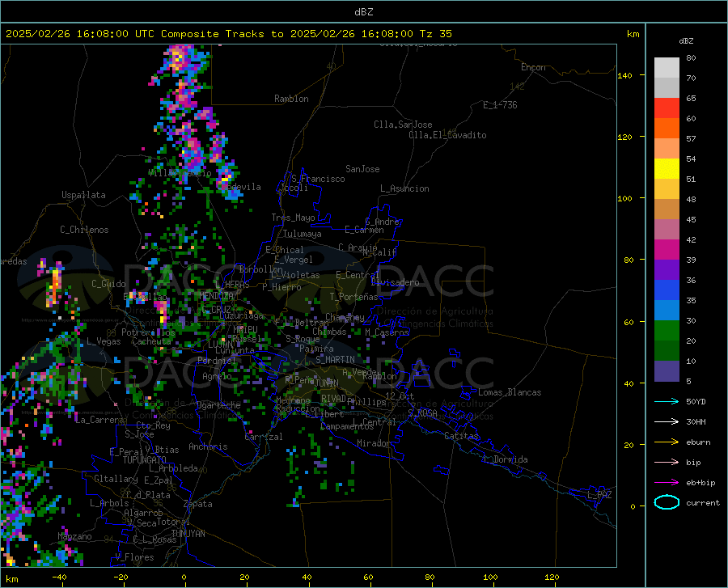The width and height of the screenshot is (728, 588).
Task: Pick the royal blue swatch between 36 and 35
Action: coord(667,290)
